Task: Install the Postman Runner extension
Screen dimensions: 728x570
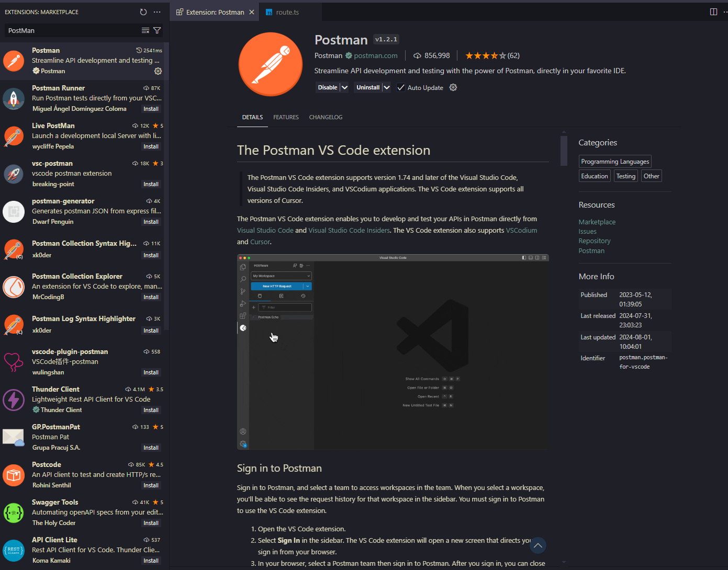Action: click(151, 109)
